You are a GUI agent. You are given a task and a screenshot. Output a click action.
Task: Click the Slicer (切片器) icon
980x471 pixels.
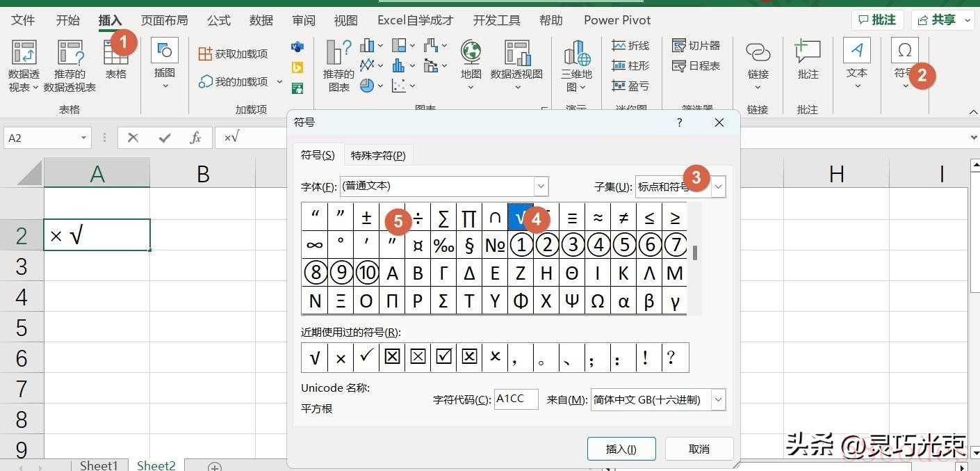click(696, 46)
